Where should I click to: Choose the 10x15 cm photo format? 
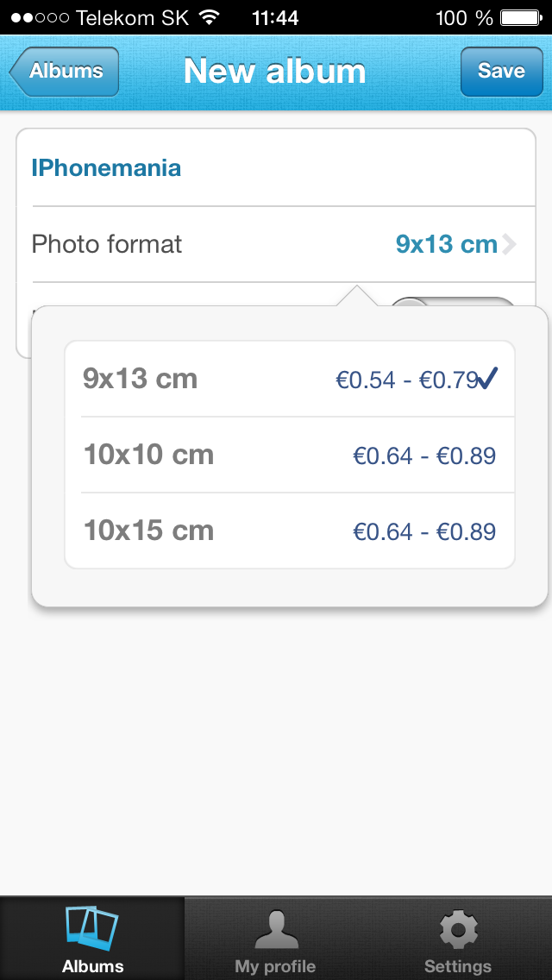pos(149,531)
